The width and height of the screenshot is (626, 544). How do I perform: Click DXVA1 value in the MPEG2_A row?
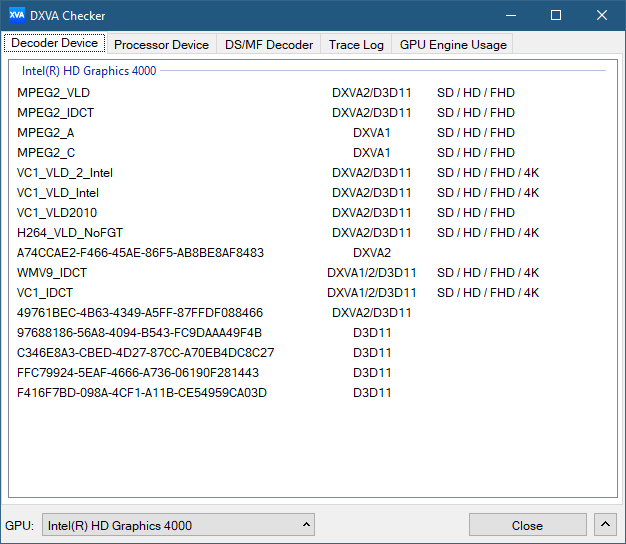coord(372,133)
